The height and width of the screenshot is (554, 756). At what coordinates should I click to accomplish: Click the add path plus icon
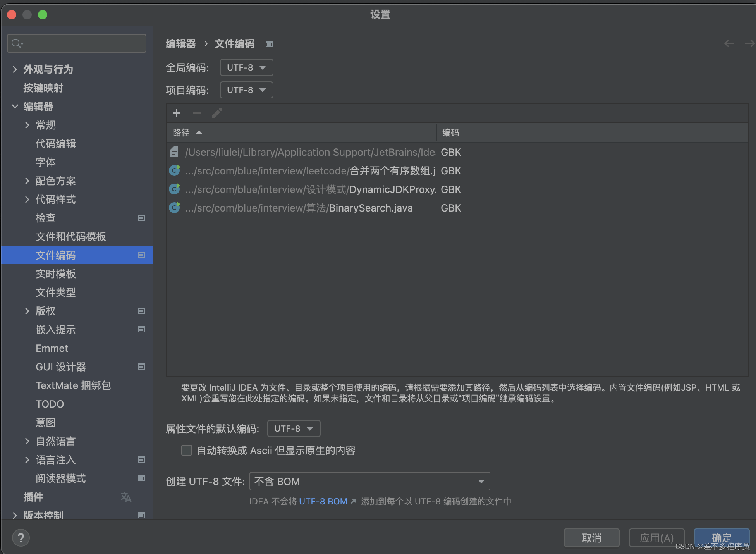(x=177, y=113)
